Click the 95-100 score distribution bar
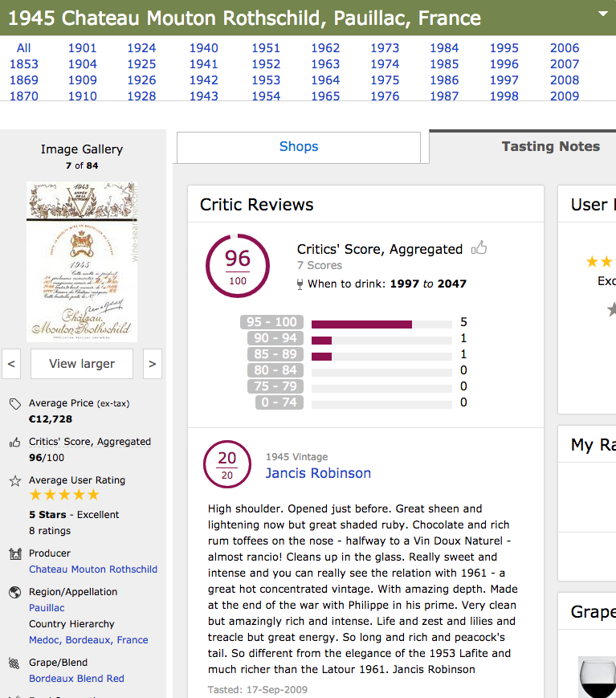Image resolution: width=616 pixels, height=698 pixels. (x=361, y=322)
